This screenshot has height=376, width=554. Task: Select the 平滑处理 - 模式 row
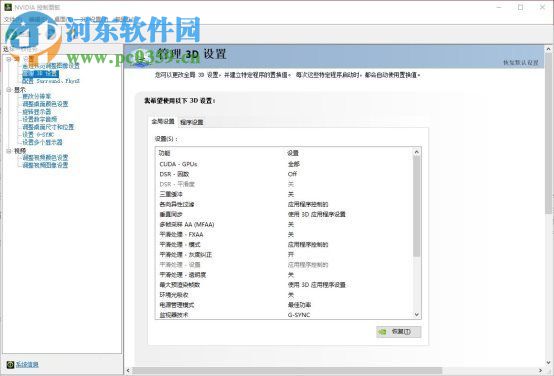coord(284,245)
